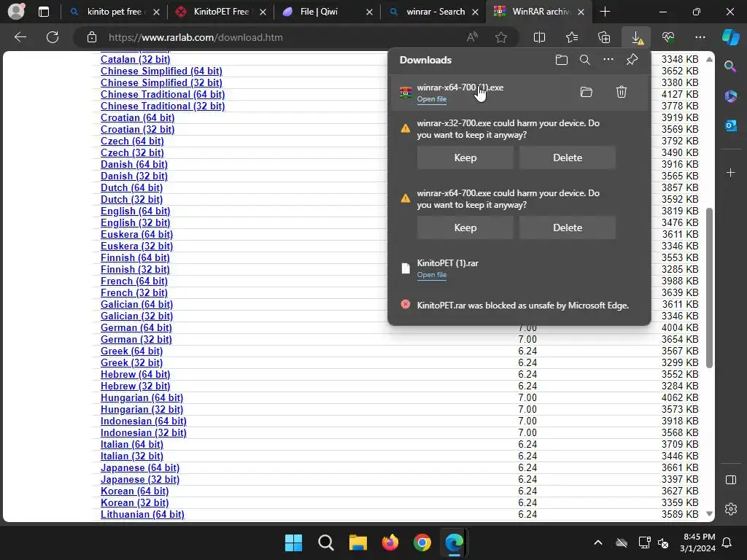Open Collections icon in toolbar

(x=604, y=37)
